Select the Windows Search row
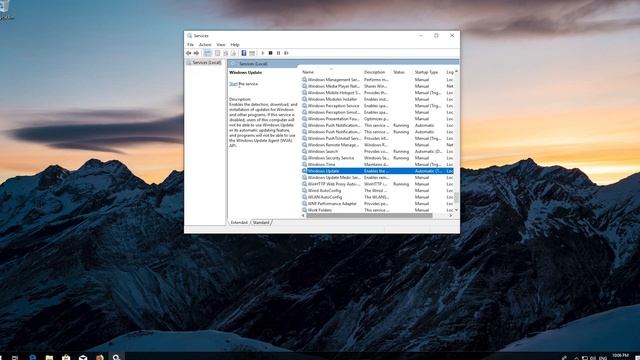The height and width of the screenshot is (360, 640). tap(378, 151)
